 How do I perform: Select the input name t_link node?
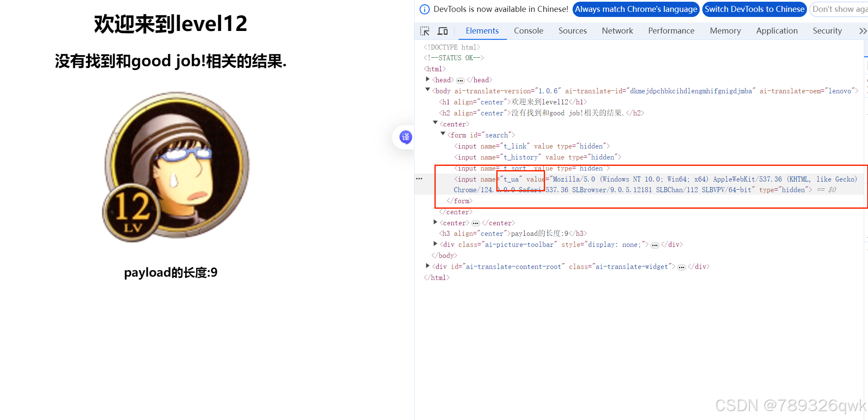click(532, 146)
